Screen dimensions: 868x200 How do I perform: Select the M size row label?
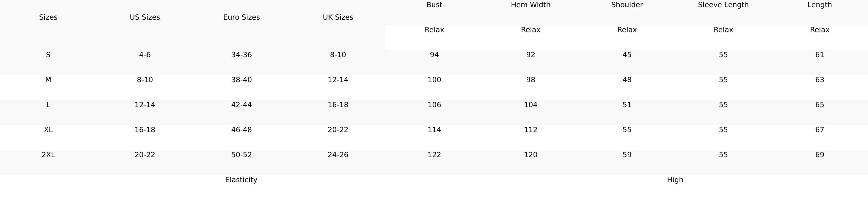48,79
